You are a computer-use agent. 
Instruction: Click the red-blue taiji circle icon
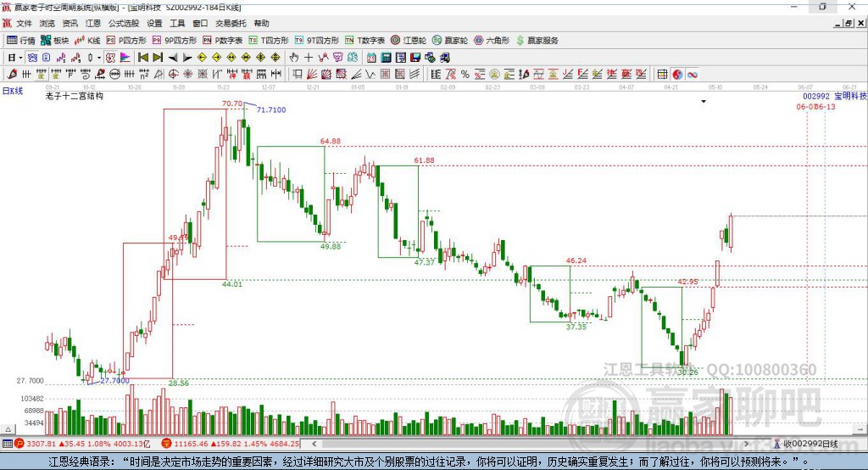click(x=677, y=75)
